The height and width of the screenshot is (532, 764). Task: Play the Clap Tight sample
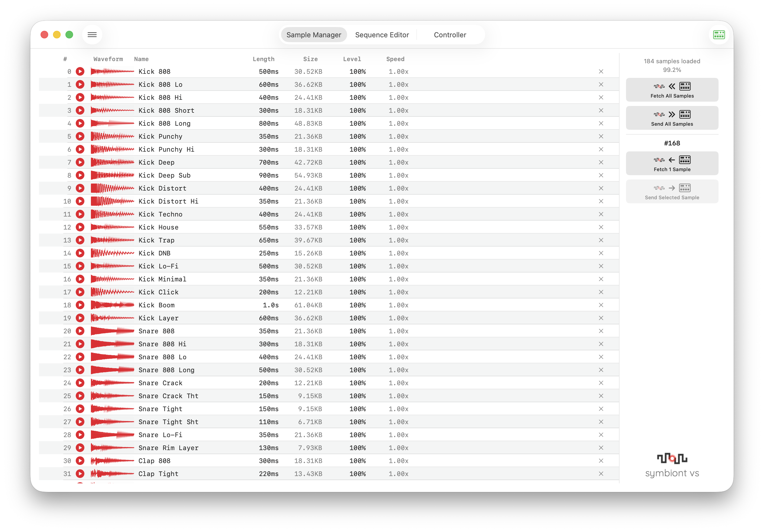click(x=80, y=474)
